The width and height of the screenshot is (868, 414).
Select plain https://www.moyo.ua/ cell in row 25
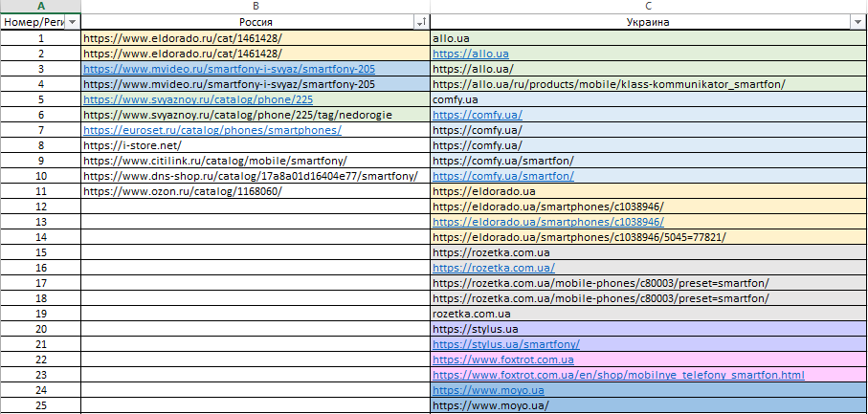648,405
